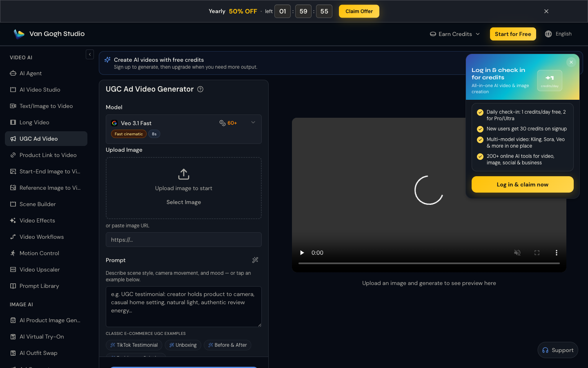The width and height of the screenshot is (588, 368).
Task: Click the globe language icon
Action: (548, 34)
